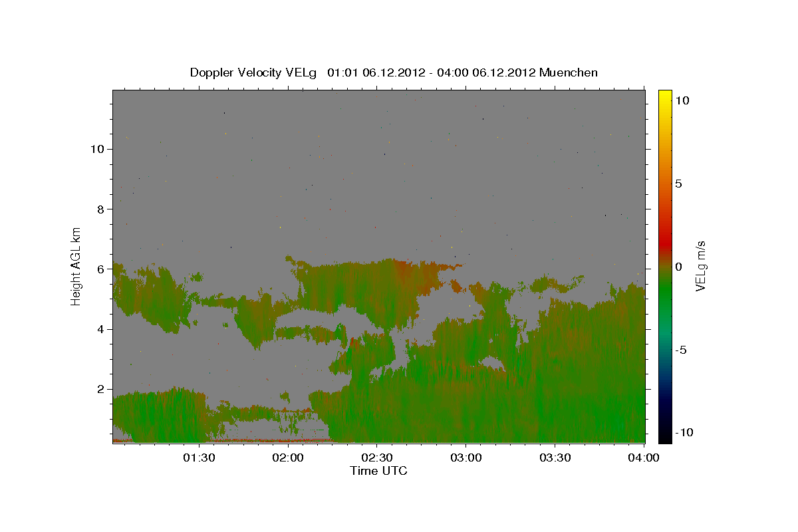Click the 01:30 time tick label
The width and height of the screenshot is (798, 532).
pyautogui.click(x=198, y=458)
